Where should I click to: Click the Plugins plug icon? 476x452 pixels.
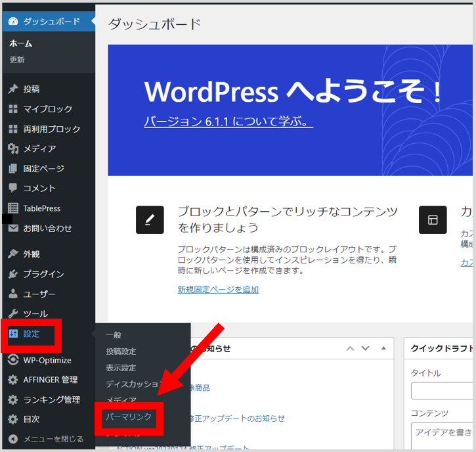(13, 274)
